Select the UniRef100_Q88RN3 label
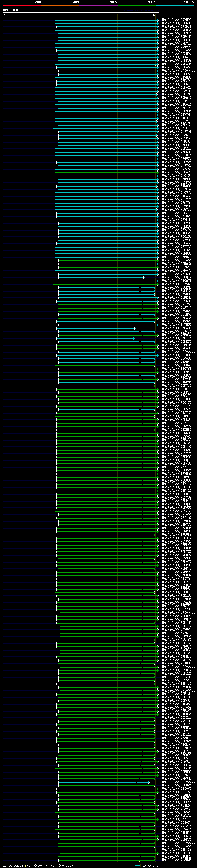The width and height of the screenshot is (197, 868). (x=176, y=287)
